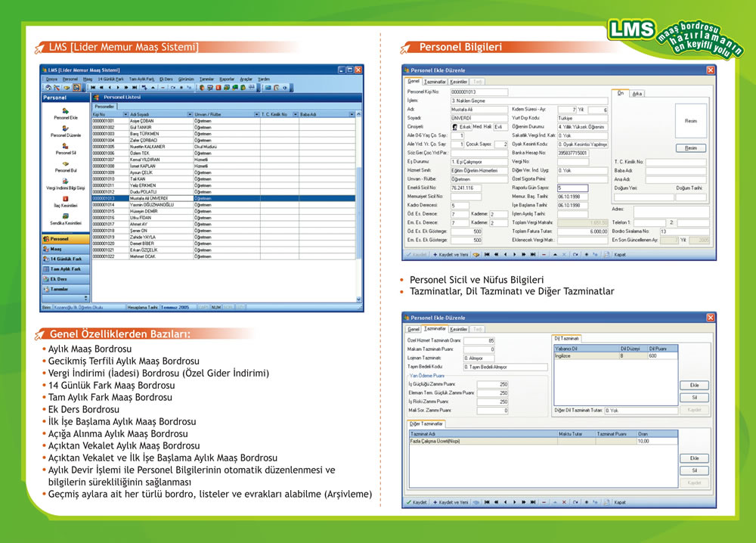756x543 pixels.
Task: Click last record in Tazminatlar dialog navigator
Action: [x=533, y=502]
